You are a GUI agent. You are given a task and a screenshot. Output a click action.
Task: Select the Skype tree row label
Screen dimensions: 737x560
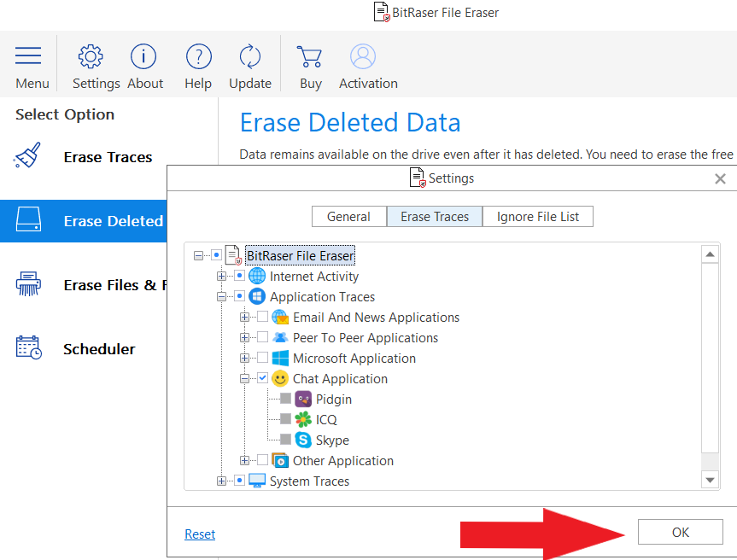coord(332,440)
